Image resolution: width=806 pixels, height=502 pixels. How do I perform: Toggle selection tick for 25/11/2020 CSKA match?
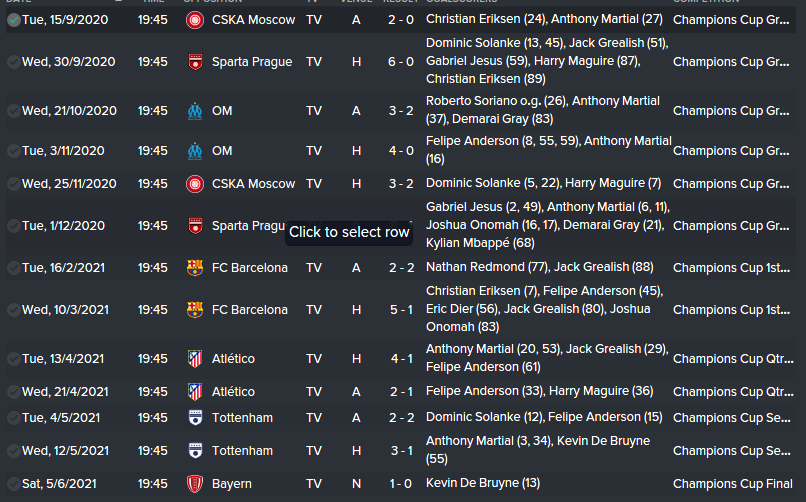tap(13, 184)
